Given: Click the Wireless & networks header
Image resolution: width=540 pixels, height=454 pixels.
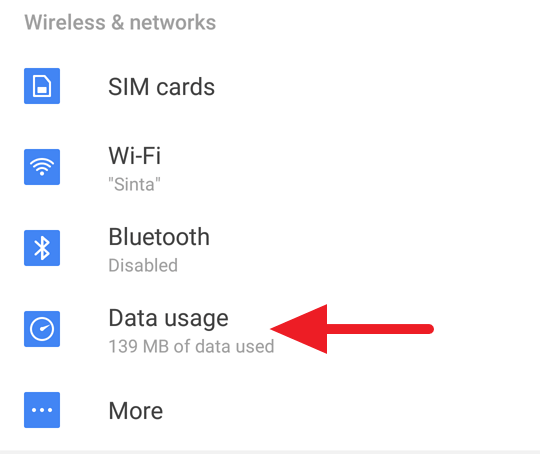Looking at the screenshot, I should click(x=120, y=23).
